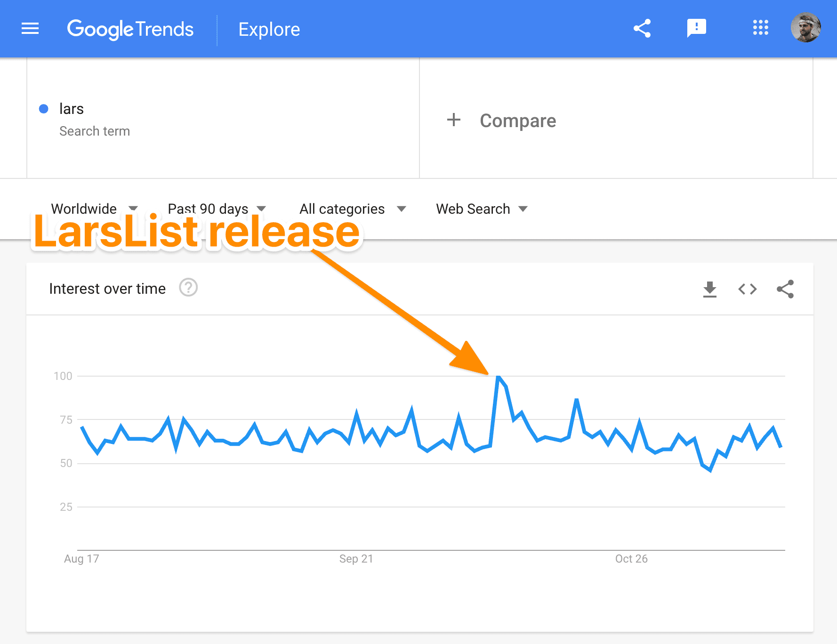The height and width of the screenshot is (644, 837).
Task: Open help for Interest over time
Action: (x=188, y=288)
